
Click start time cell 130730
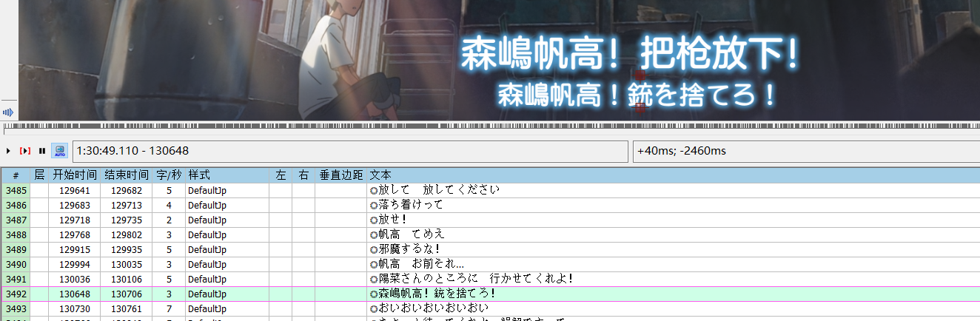coord(75,308)
